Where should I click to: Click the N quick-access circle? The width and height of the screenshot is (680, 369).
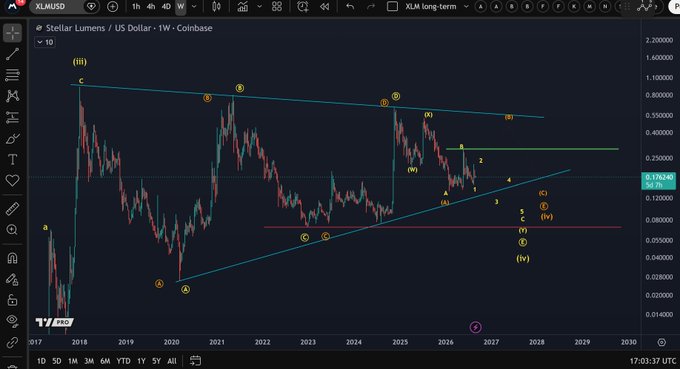pyautogui.click(x=605, y=7)
